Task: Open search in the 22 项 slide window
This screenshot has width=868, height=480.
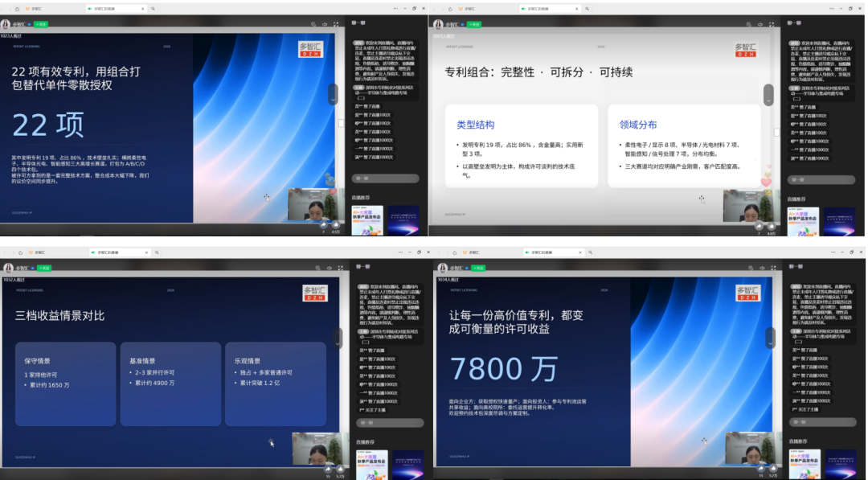Action: (154, 9)
